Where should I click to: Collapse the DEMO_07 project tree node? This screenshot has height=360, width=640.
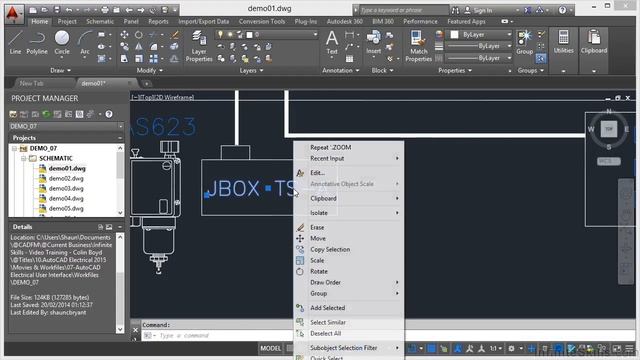14,149
